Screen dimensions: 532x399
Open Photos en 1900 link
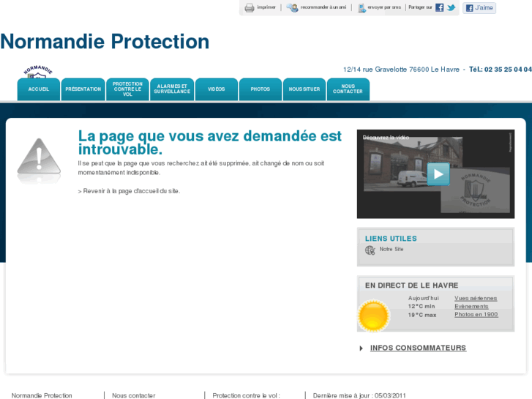point(476,315)
